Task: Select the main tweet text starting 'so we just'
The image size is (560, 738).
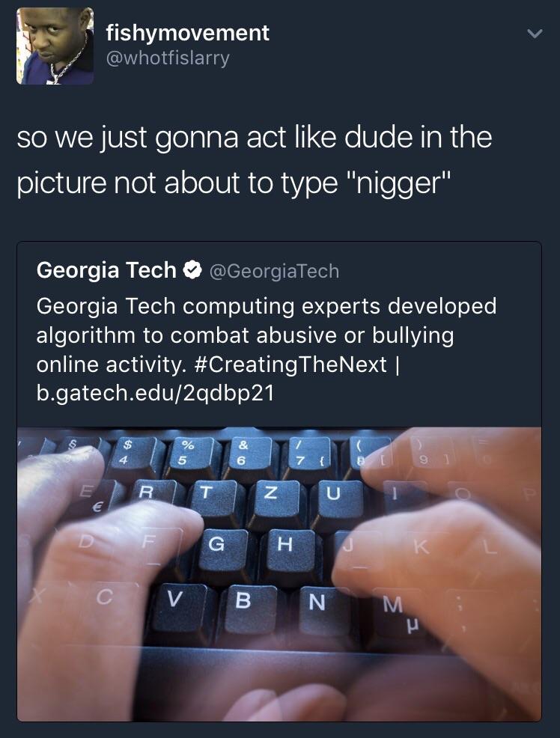Action: [x=255, y=159]
